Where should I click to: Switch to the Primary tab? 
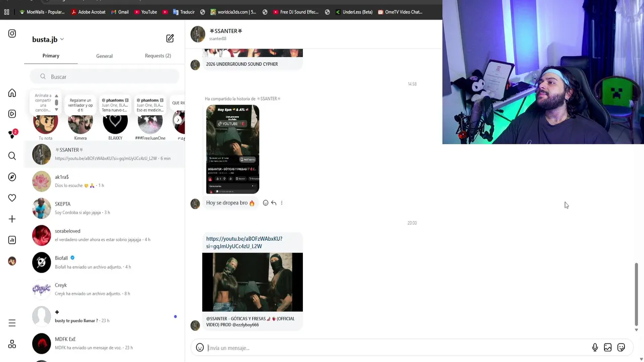(51, 56)
